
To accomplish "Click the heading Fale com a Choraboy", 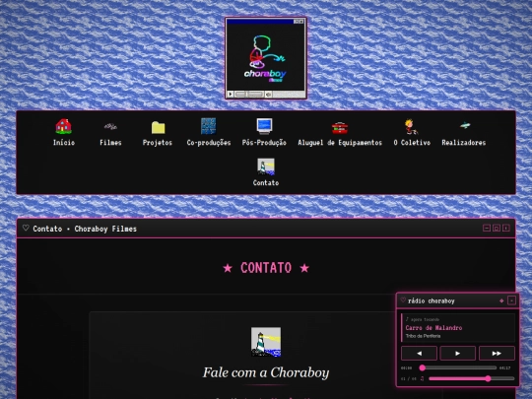I will tap(266, 372).
